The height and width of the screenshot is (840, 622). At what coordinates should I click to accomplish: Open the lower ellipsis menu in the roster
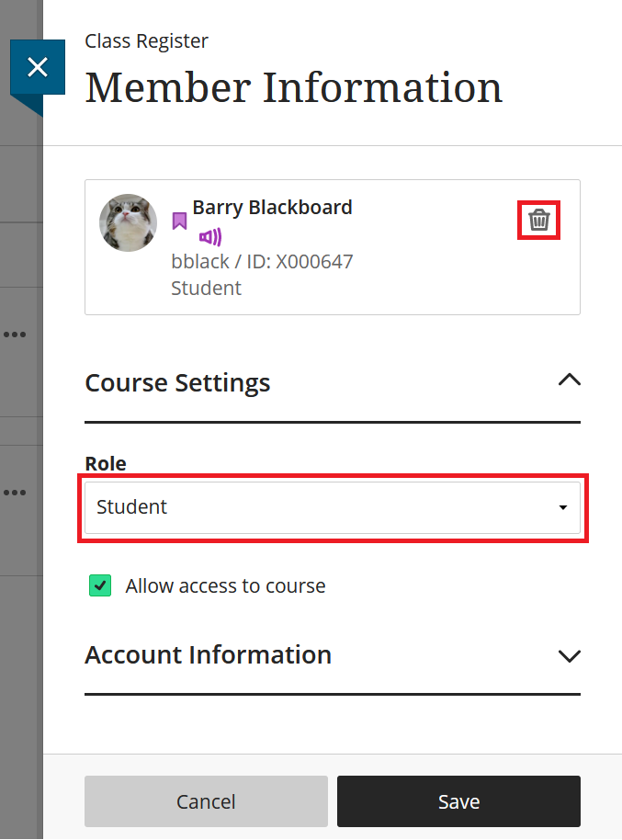15,493
